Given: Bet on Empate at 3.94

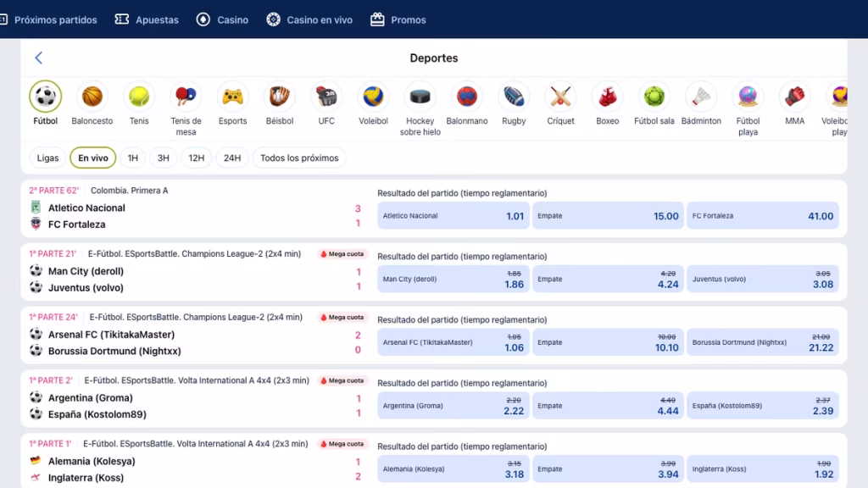Looking at the screenshot, I should 608,469.
